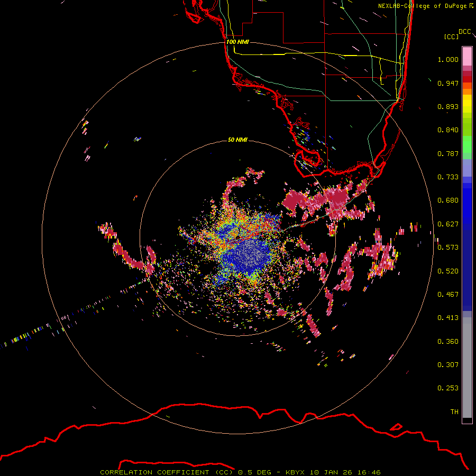Click the 0.840 scale value

448,130
